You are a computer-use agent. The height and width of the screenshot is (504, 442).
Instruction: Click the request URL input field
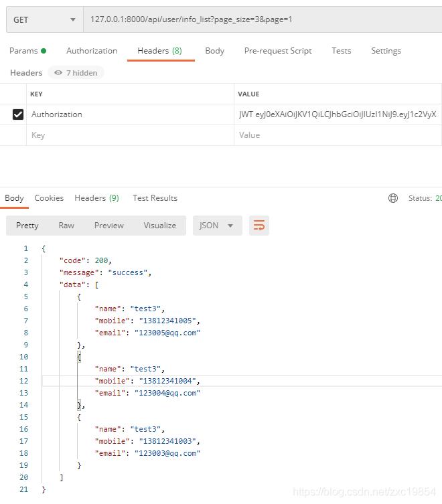(x=263, y=19)
